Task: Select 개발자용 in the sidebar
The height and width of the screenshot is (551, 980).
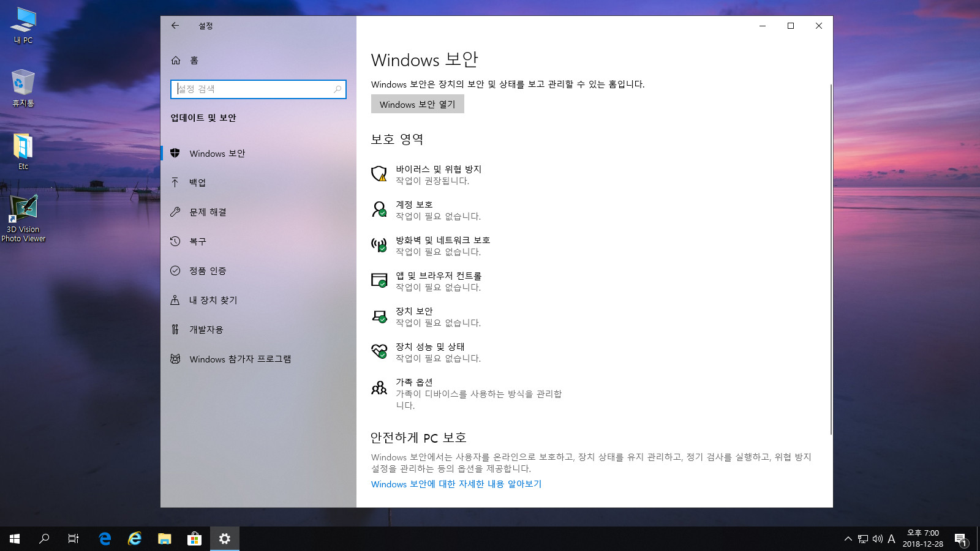Action: click(258, 329)
